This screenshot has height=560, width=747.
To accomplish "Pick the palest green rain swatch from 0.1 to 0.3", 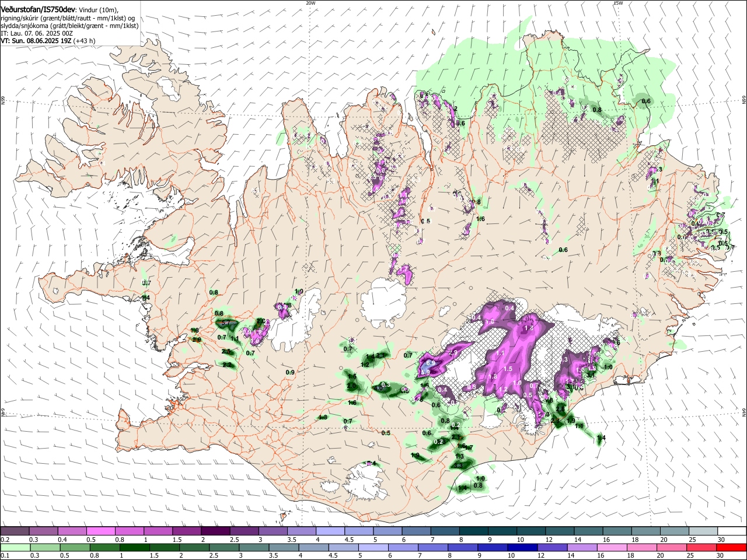I will point(15,547).
